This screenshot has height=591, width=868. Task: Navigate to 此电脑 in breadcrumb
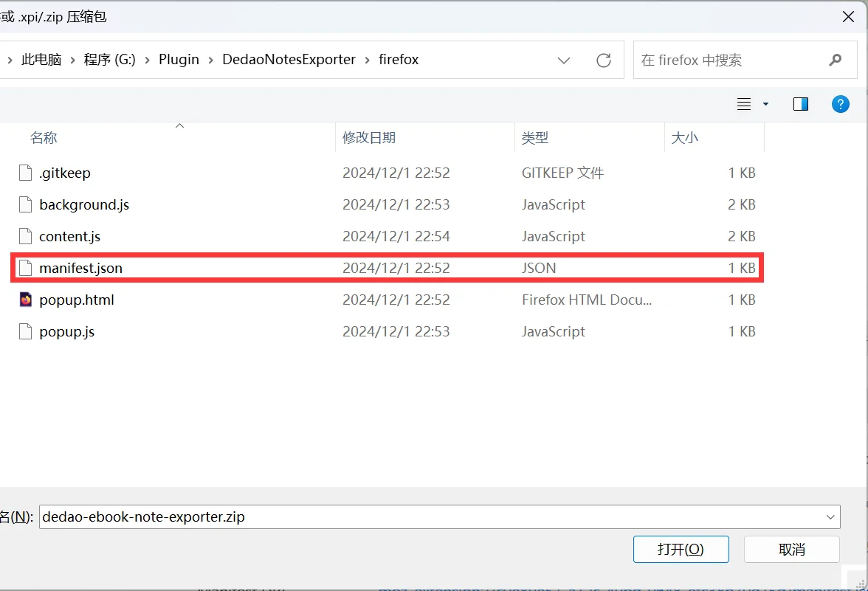pyautogui.click(x=41, y=59)
